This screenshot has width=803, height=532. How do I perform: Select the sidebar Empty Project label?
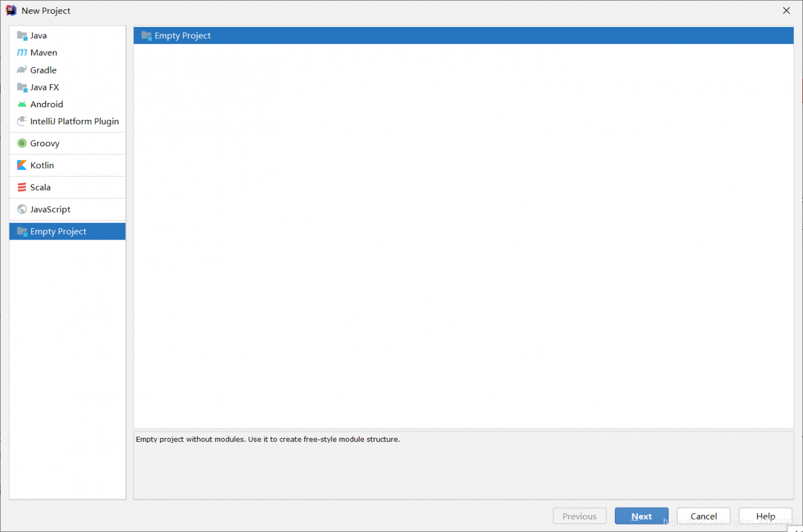pyautogui.click(x=58, y=231)
